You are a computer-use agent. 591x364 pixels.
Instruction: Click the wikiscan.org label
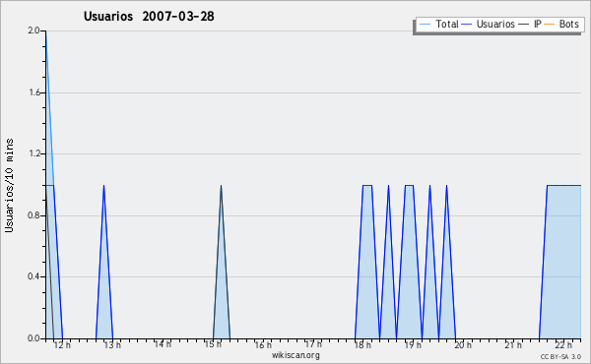295,354
